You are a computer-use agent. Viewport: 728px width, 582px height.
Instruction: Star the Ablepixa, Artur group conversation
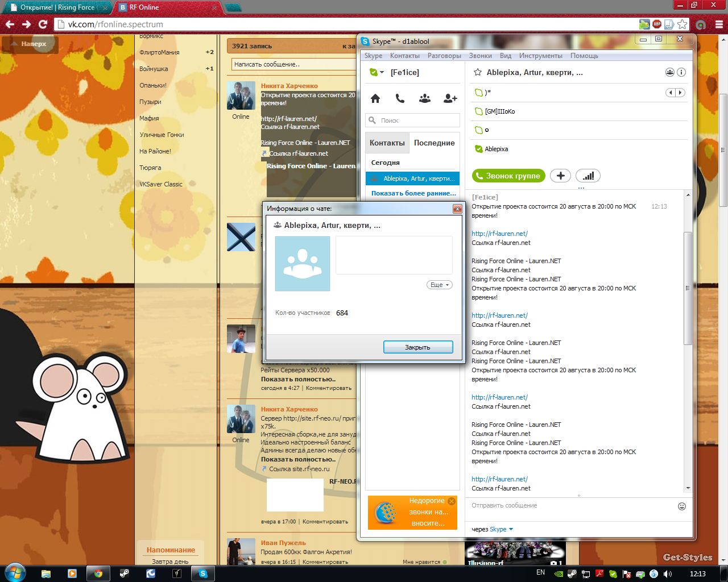pyautogui.click(x=478, y=72)
